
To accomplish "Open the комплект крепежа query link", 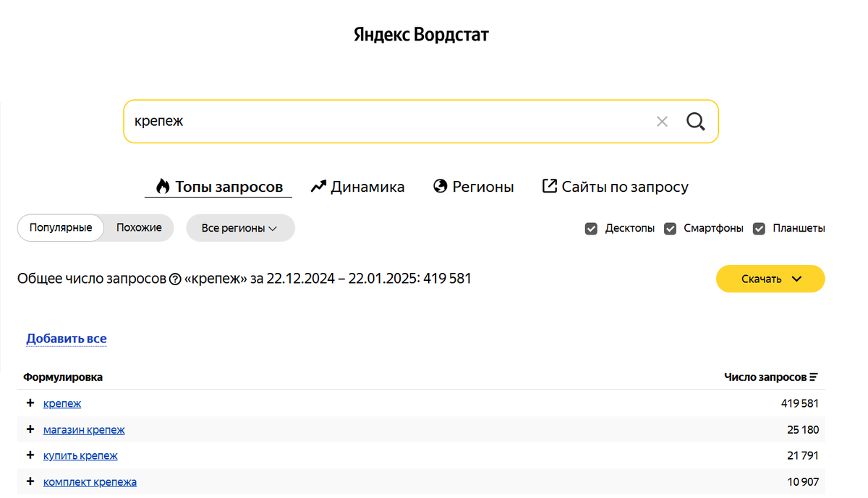I will tap(90, 482).
